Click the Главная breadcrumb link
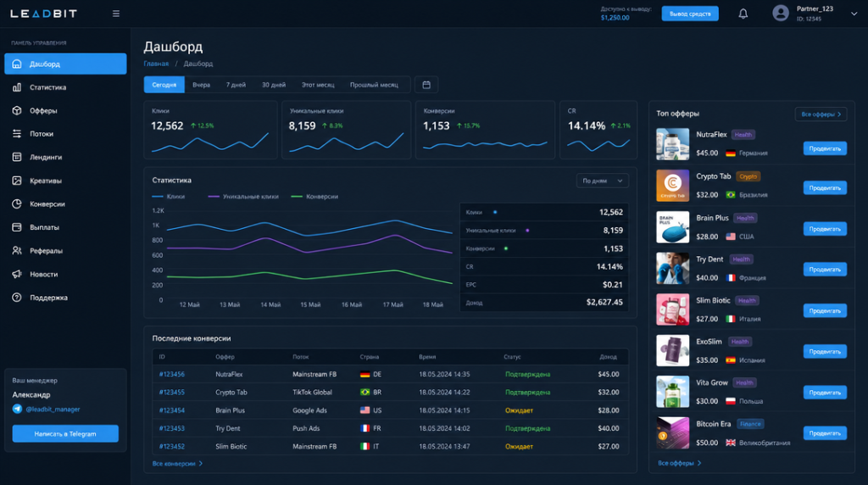 click(156, 64)
